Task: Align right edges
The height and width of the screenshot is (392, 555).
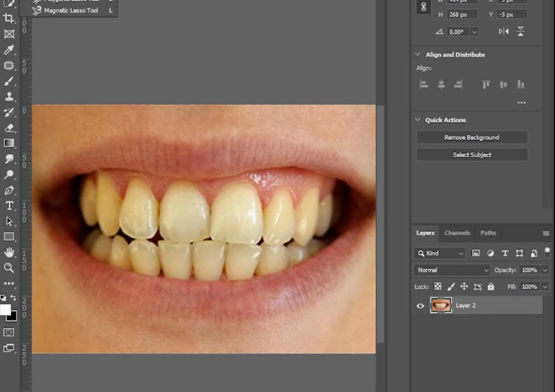Action: 458,85
